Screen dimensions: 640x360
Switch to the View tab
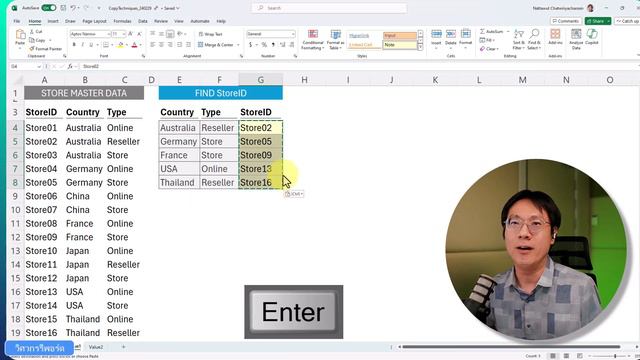click(x=179, y=21)
